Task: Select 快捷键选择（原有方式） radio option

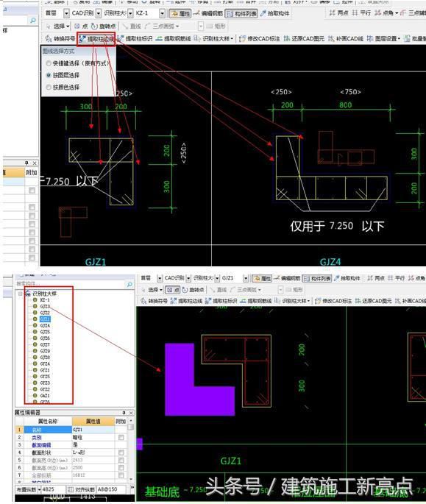Action: [x=49, y=63]
